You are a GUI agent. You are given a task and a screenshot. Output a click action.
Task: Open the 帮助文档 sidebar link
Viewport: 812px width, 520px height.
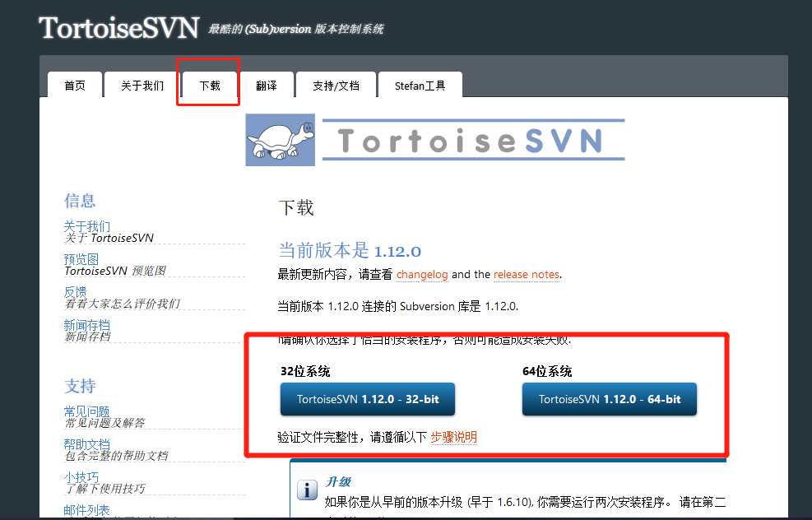coord(87,444)
